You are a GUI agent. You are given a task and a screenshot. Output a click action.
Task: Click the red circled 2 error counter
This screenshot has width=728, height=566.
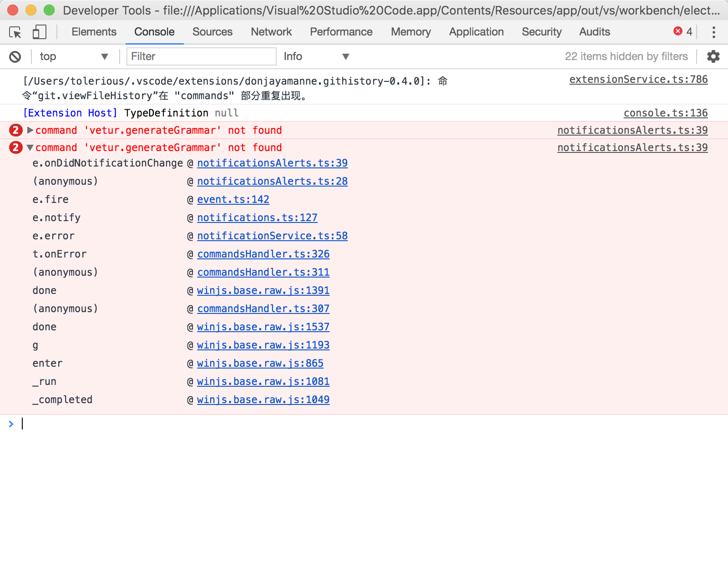[x=15, y=130]
